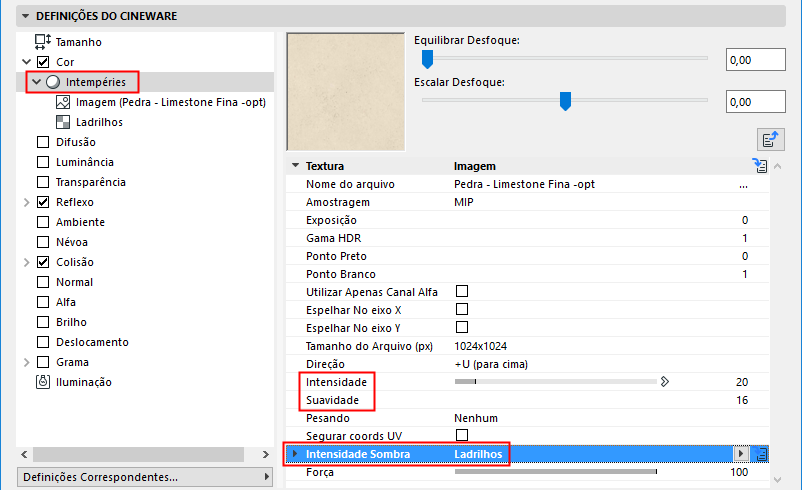The image size is (802, 490).
Task: Click the blue arrow icon in the Textura header
Action: (760, 166)
